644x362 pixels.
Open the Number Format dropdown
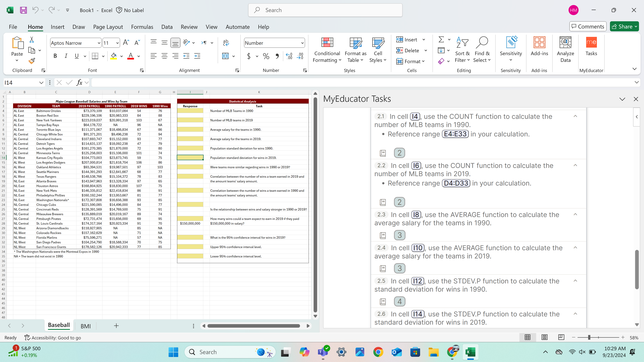pos(274,43)
